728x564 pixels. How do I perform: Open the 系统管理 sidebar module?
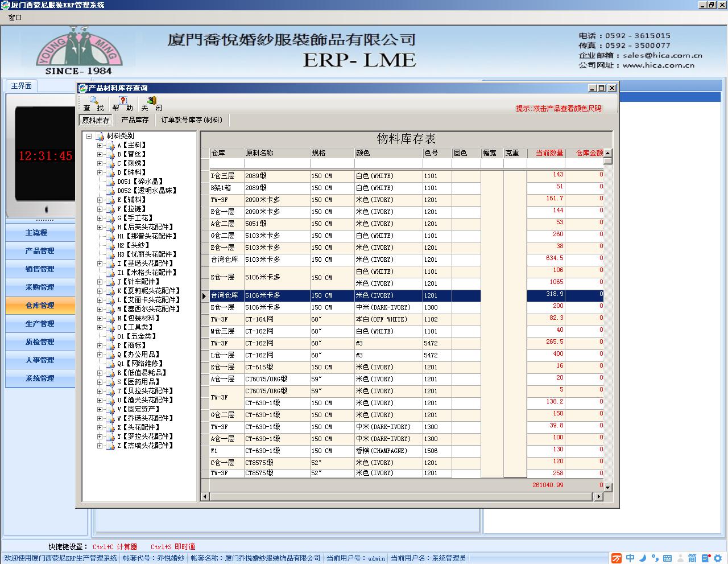click(40, 378)
